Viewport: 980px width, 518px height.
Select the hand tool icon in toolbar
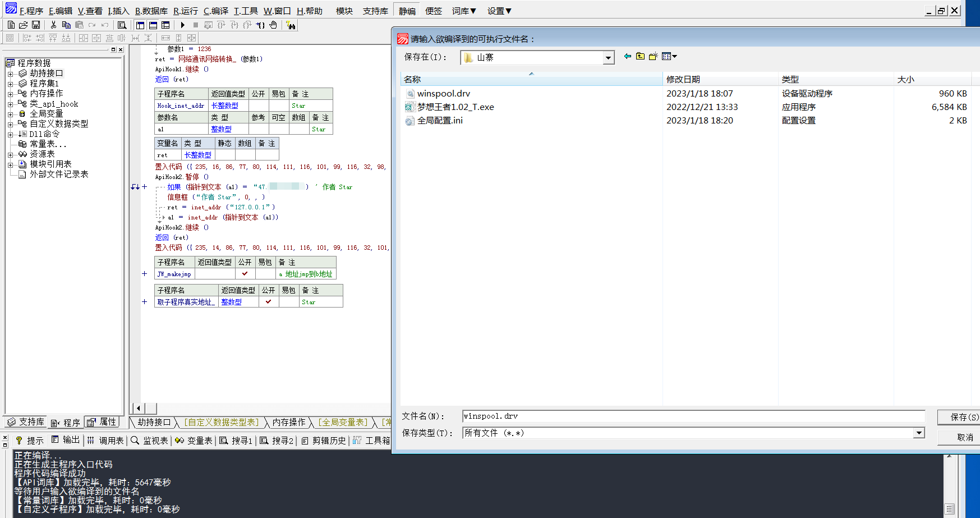(x=273, y=25)
